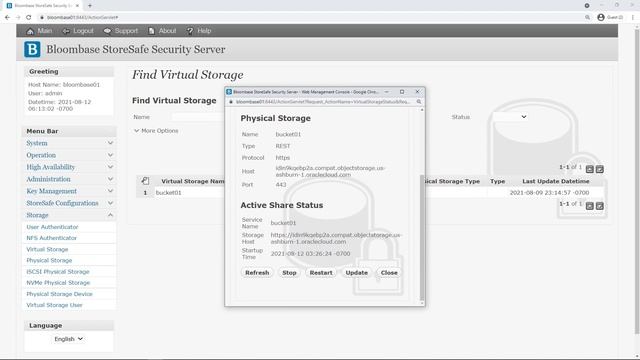Screen dimensions: 640x360
Task: Click startup time 2021-08-12 03:26:24 -0700
Action: pos(311,254)
